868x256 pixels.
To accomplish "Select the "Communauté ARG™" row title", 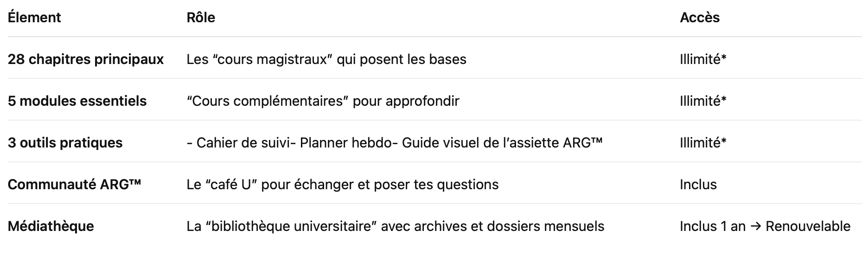I will click(x=74, y=185).
